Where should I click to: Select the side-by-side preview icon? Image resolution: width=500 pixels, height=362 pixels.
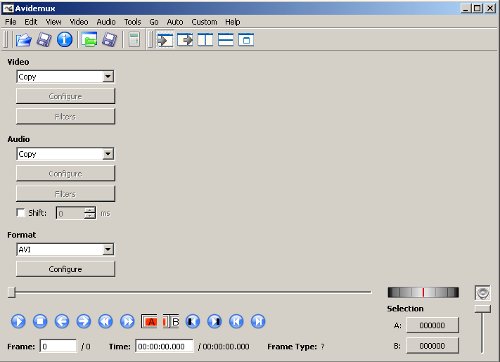[205, 40]
